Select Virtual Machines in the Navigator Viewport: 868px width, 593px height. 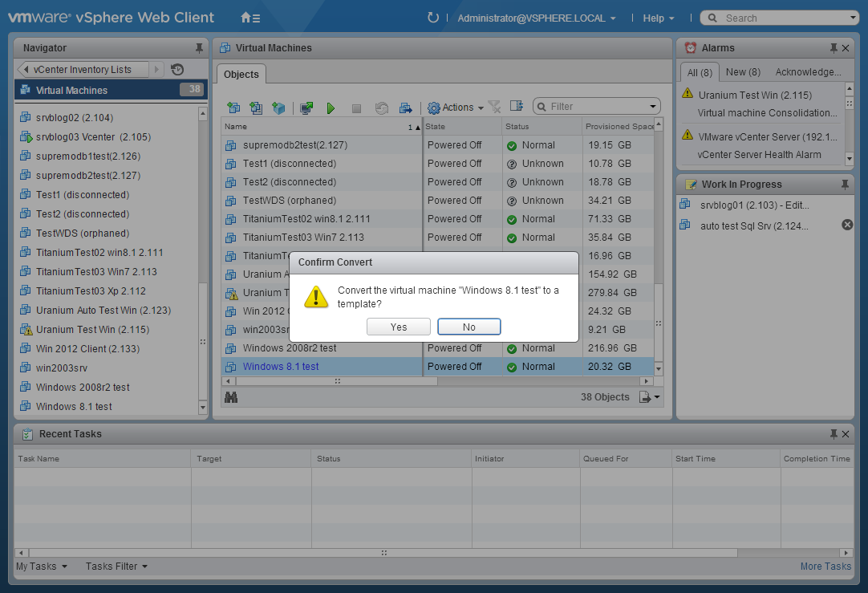[111, 90]
